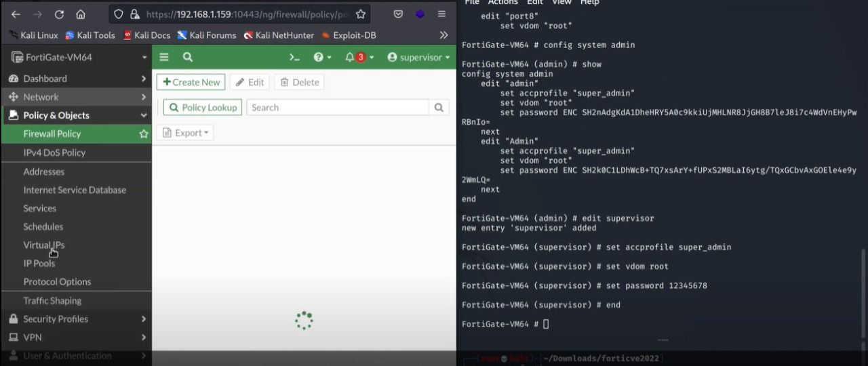Click the Create New policy button

coord(191,82)
